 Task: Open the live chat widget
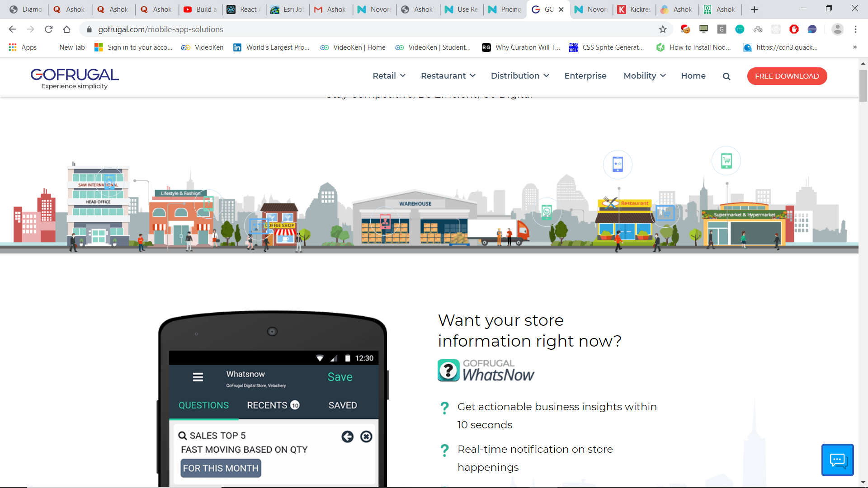click(x=837, y=460)
